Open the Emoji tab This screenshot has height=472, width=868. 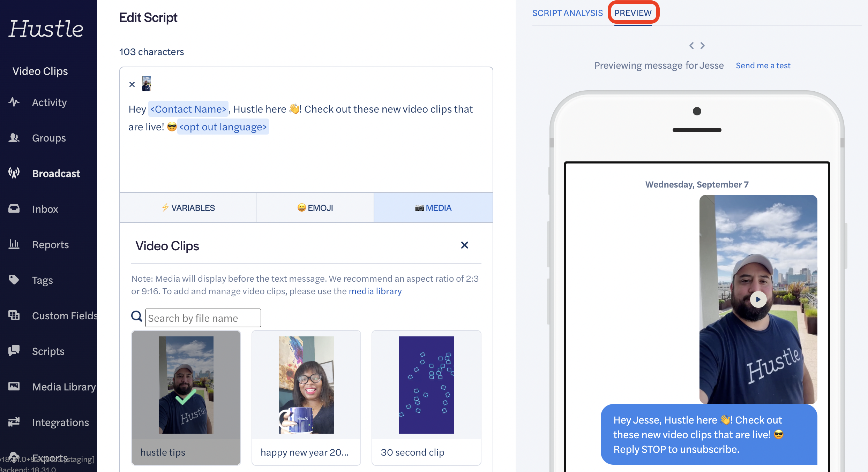click(315, 208)
